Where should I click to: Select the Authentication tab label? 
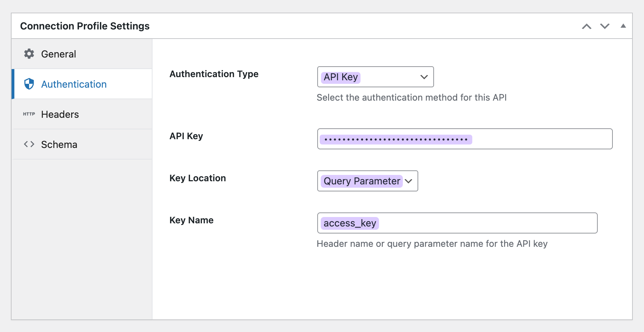click(x=74, y=84)
